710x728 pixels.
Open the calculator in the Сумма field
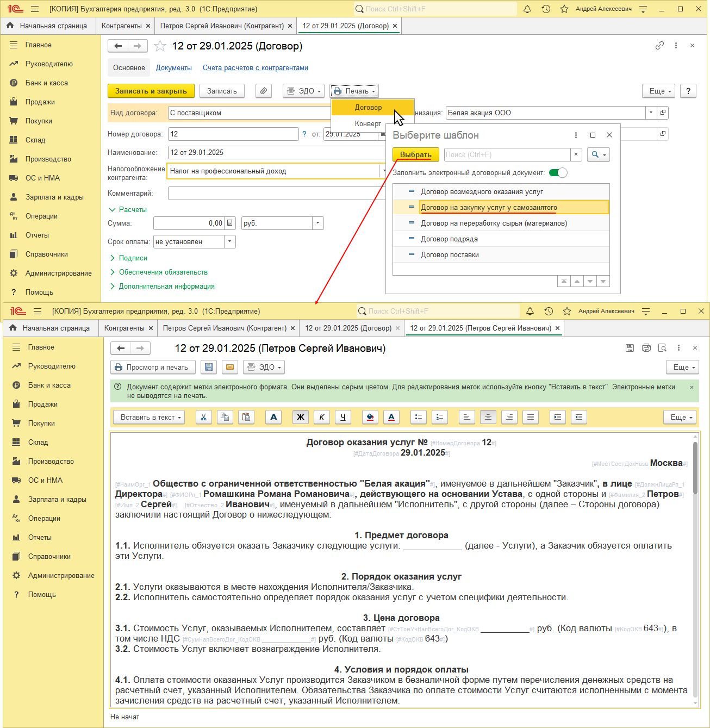(230, 223)
